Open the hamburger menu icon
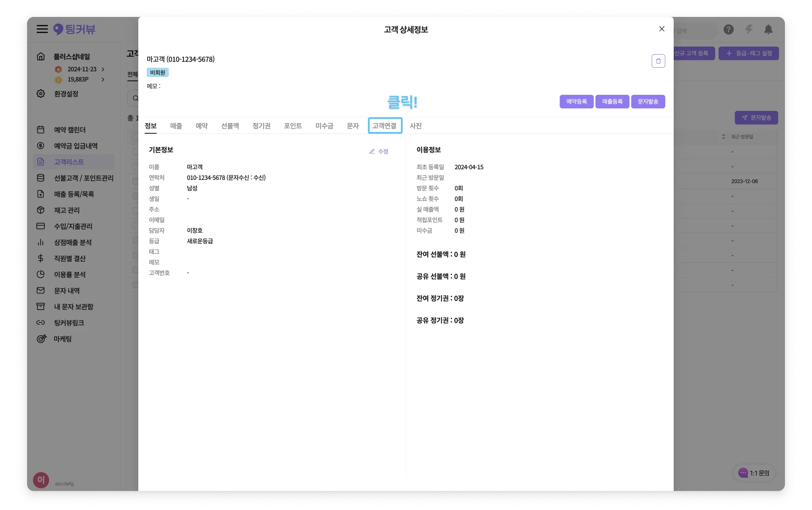 pos(42,29)
